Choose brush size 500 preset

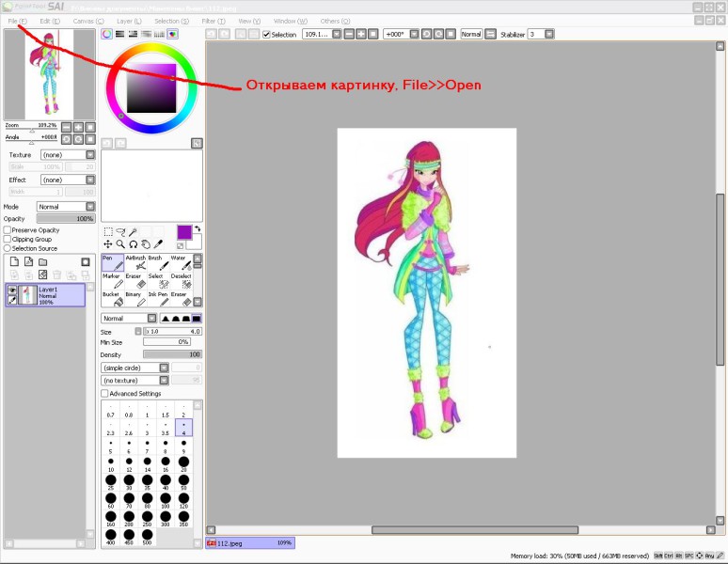(147, 537)
